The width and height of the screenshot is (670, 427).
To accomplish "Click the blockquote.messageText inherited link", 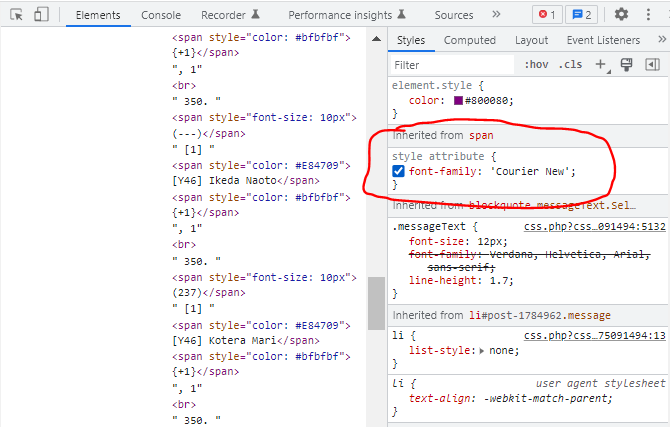I will pos(552,206).
